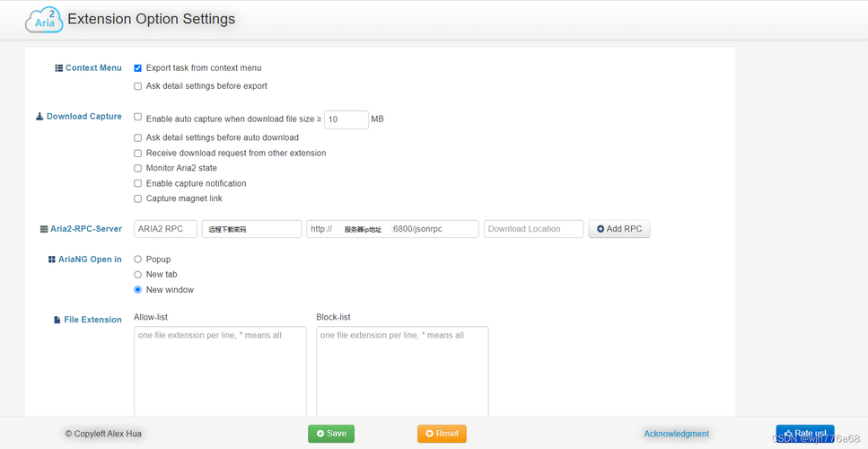868x449 pixels.
Task: Enable Capture magnet link option
Action: point(138,198)
